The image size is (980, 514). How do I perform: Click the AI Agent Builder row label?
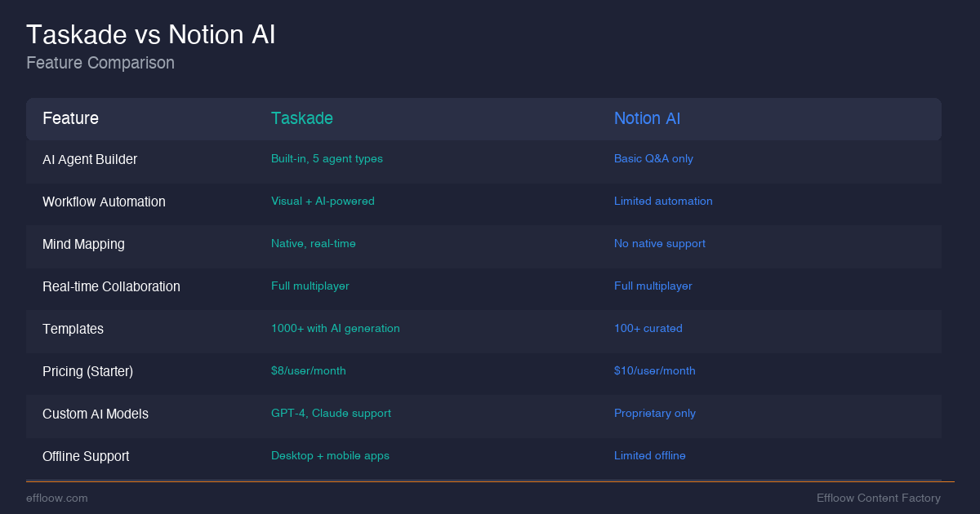point(90,159)
